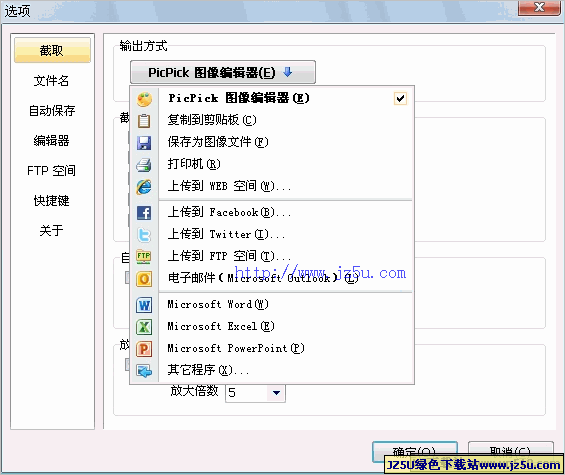Image resolution: width=565 pixels, height=475 pixels.
Task: Click the Internet Explorer web upload icon
Action: click(x=144, y=187)
